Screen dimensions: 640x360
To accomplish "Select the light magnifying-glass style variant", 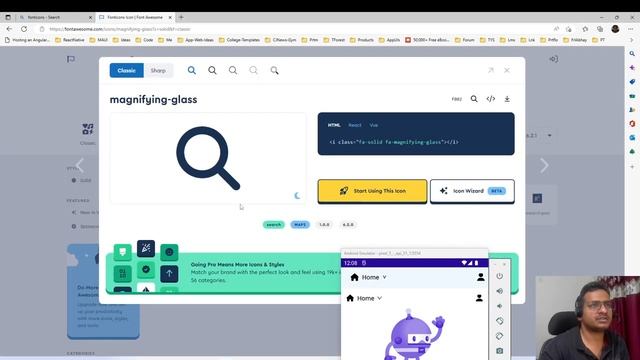I will tap(233, 70).
